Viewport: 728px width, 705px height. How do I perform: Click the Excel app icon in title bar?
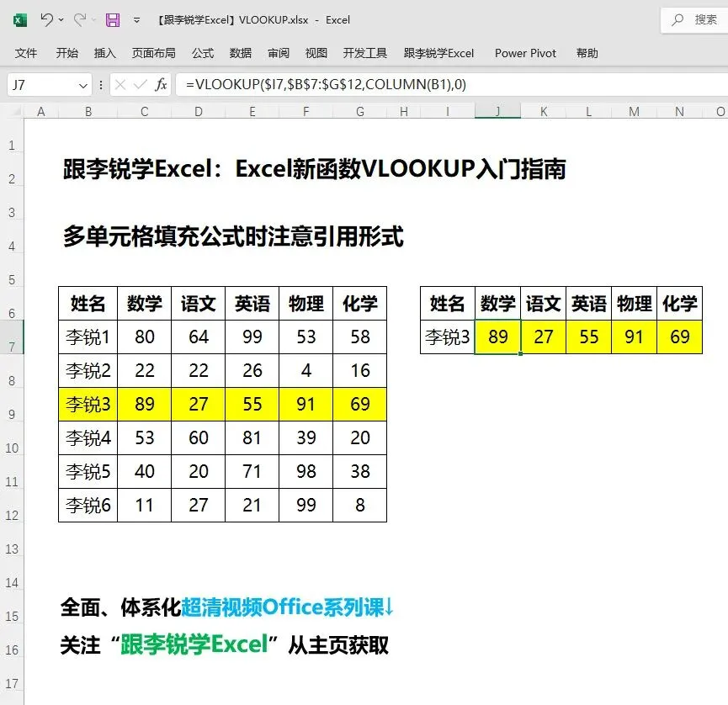tap(20, 20)
